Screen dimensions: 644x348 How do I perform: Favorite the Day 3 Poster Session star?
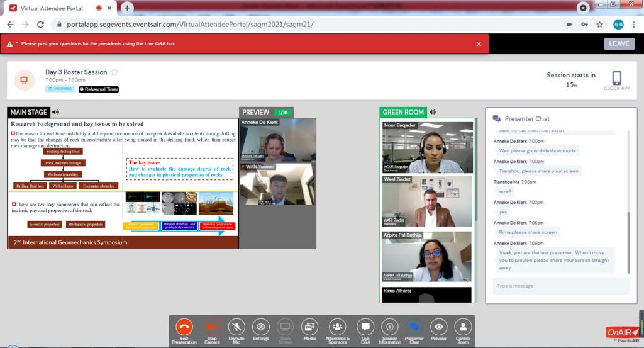click(114, 72)
